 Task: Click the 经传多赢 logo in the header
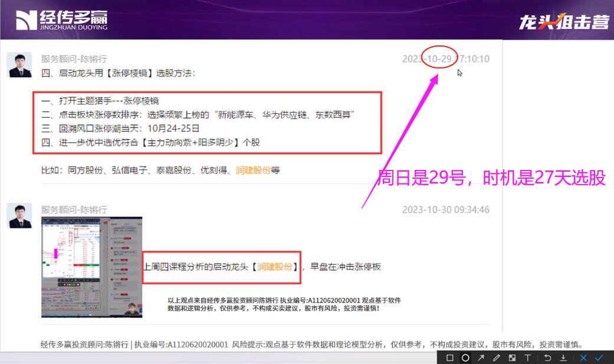[61, 20]
